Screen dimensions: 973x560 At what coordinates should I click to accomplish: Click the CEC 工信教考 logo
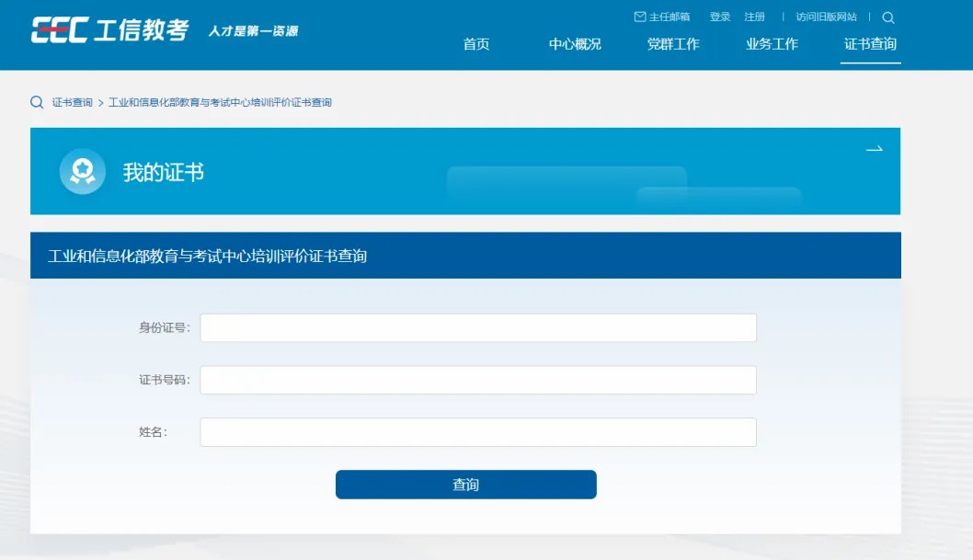(x=109, y=29)
